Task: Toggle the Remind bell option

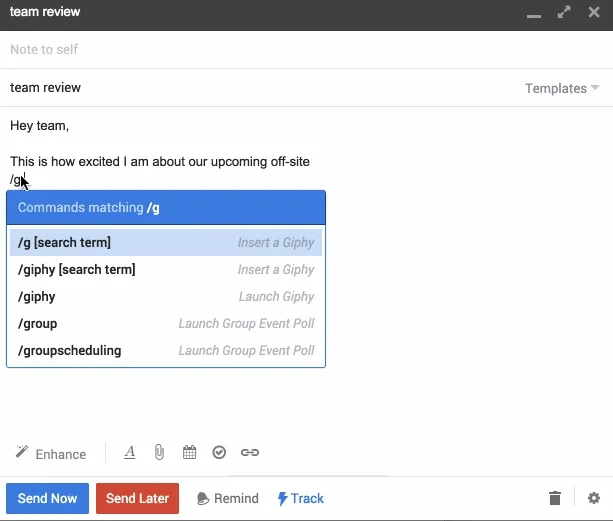Action: (x=228, y=498)
